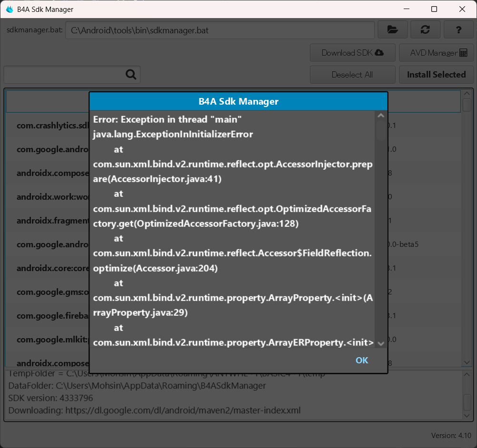Image resolution: width=477 pixels, height=448 pixels.
Task: Click the package list scroll-up arrow
Action: point(467,93)
